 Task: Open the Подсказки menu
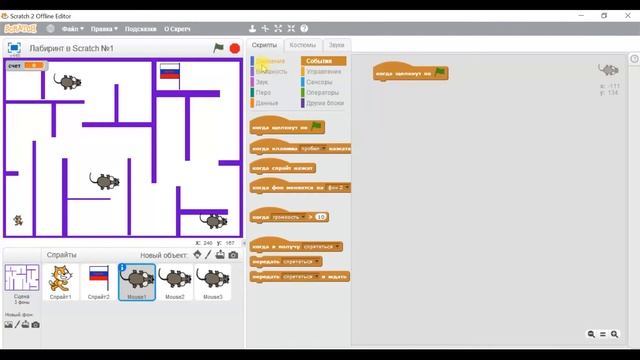tap(140, 29)
